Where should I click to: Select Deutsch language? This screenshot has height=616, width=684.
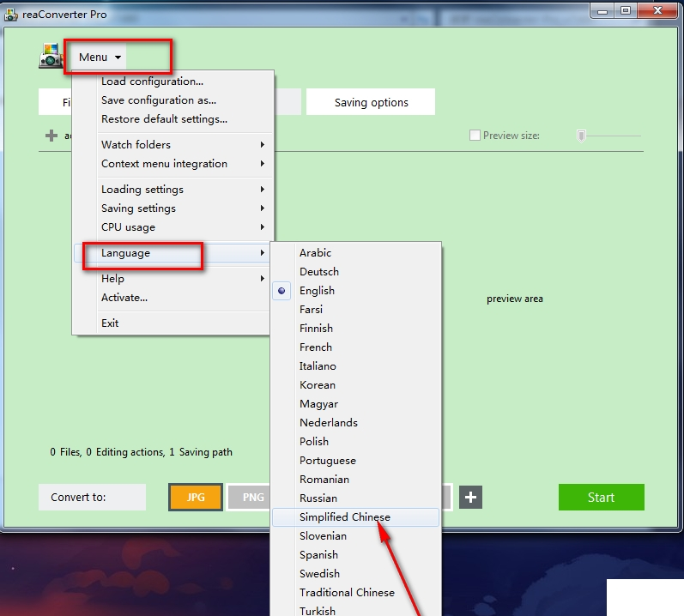point(355,272)
